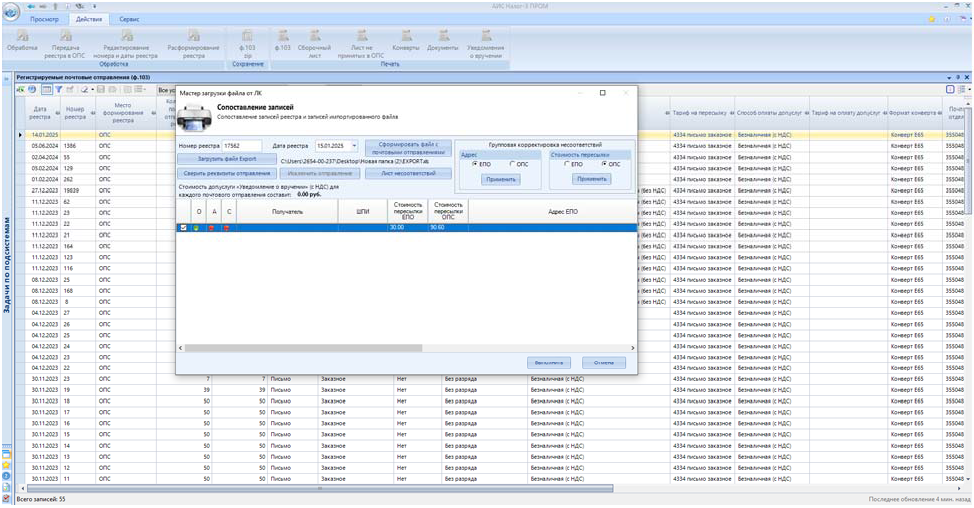
Task: Select ОПС radio button under Адрес
Action: tap(513, 164)
